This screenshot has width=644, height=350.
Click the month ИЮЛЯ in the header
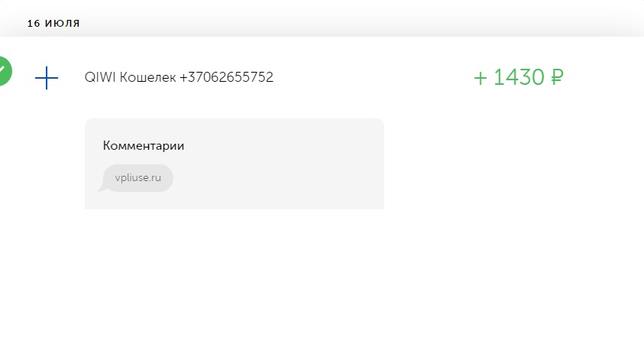(x=63, y=24)
